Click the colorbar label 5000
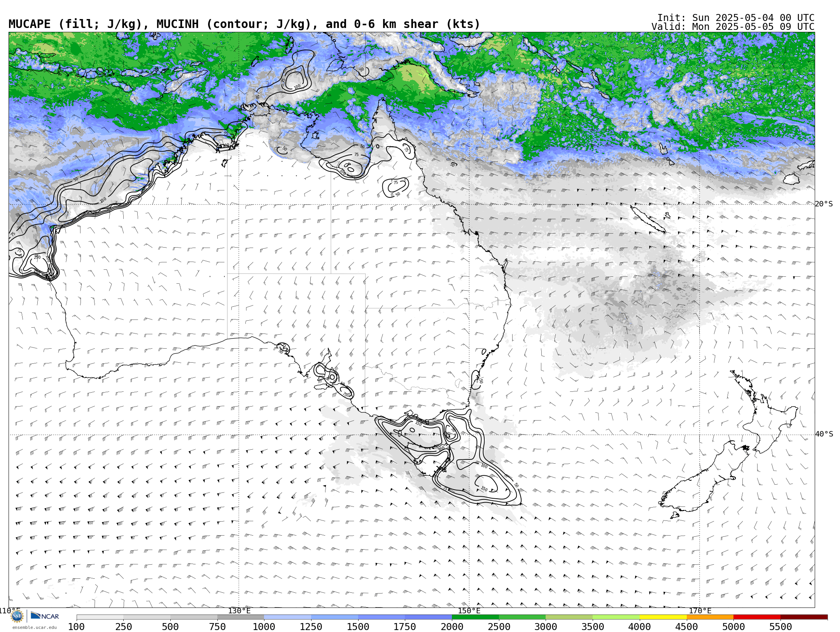Screen dimensions: 840x632 733,627
